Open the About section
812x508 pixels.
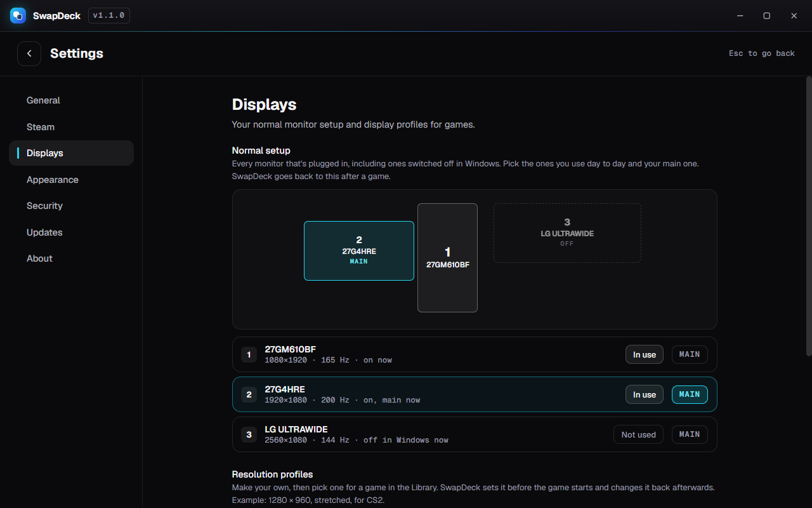pyautogui.click(x=71, y=258)
